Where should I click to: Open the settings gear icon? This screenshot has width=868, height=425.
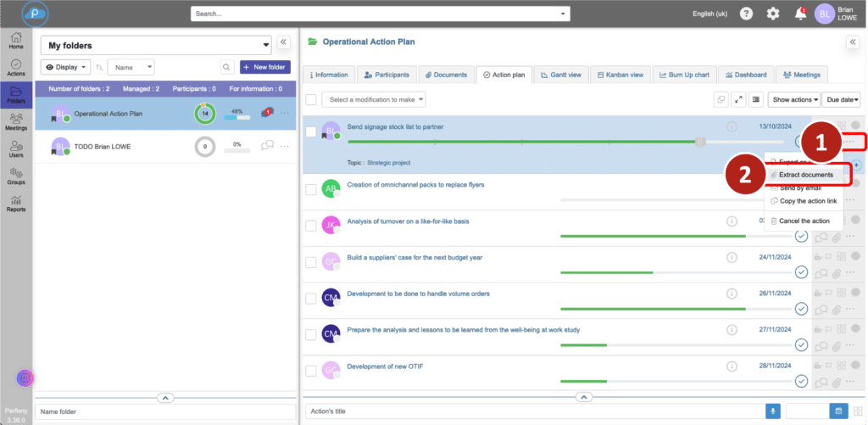point(772,14)
